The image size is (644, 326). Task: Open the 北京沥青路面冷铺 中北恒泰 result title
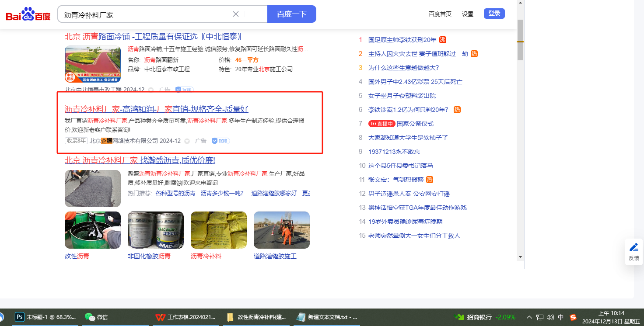click(155, 36)
